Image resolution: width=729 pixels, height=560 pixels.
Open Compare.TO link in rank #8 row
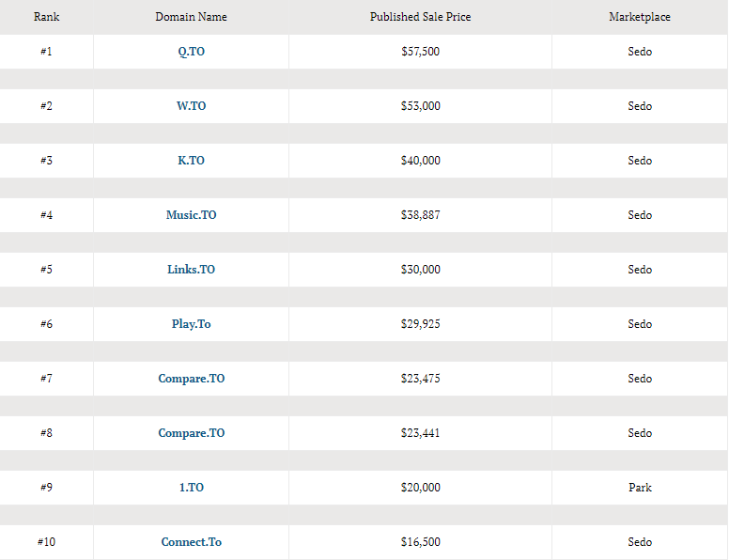click(191, 433)
